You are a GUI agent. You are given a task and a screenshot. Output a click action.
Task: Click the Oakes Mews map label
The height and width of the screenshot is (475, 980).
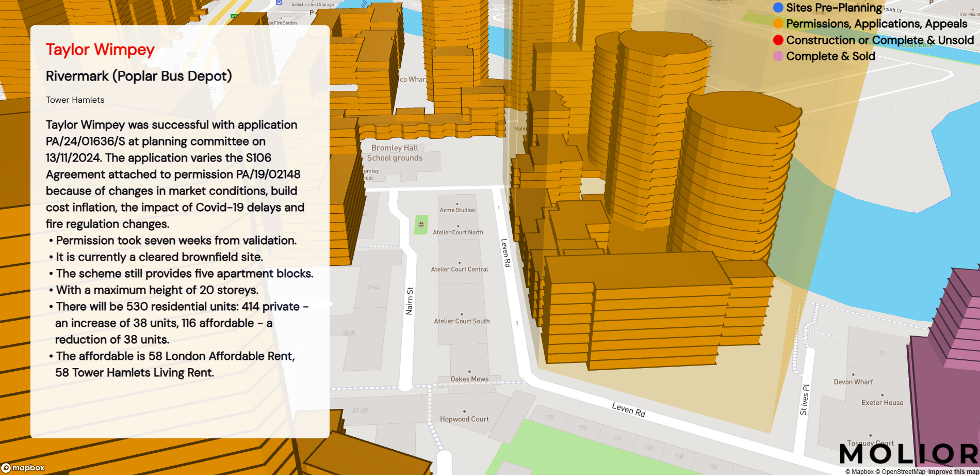coord(469,379)
